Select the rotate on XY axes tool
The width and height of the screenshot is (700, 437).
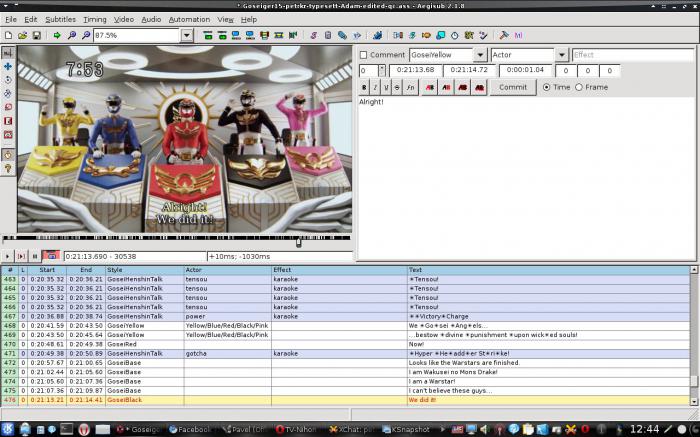click(8, 94)
